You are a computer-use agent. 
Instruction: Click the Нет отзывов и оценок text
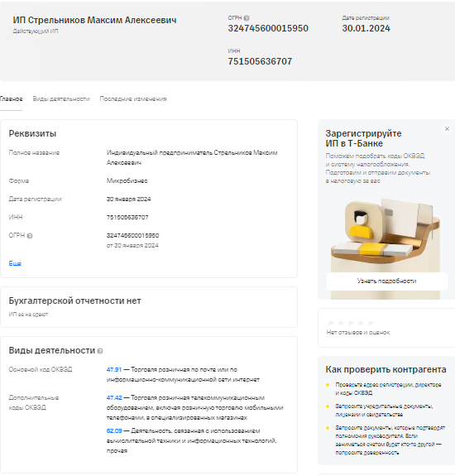(358, 333)
